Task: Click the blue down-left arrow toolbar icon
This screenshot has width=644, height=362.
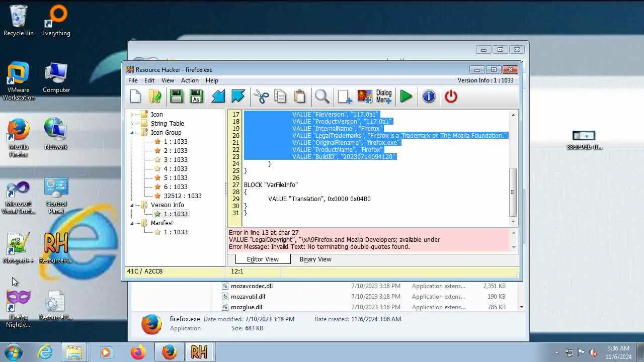Action: 218,96
